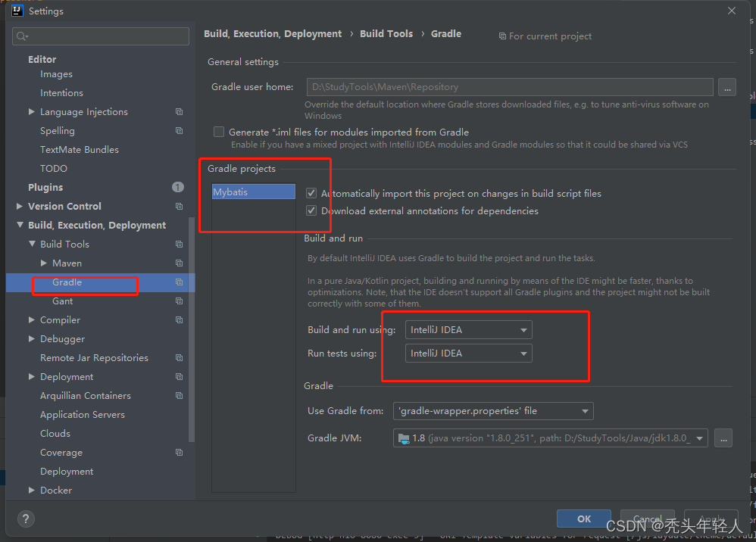
Task: Open Remote Jar Repositories page
Action: tap(94, 358)
